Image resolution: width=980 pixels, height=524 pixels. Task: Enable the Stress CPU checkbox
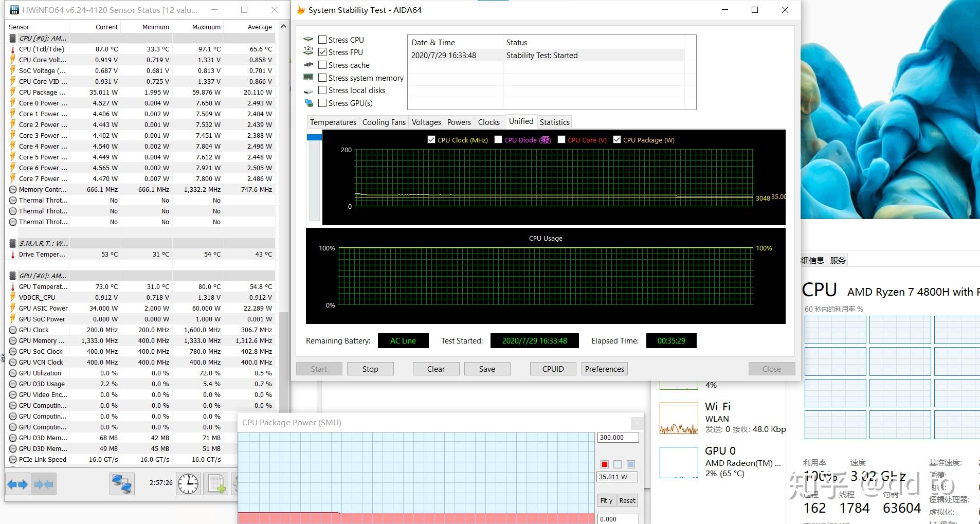pos(322,40)
